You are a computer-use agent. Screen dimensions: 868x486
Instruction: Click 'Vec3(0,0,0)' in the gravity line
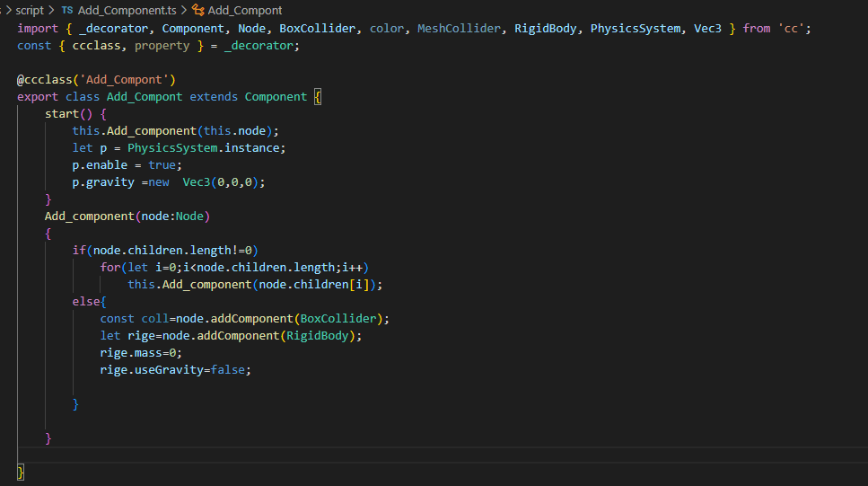tap(220, 182)
